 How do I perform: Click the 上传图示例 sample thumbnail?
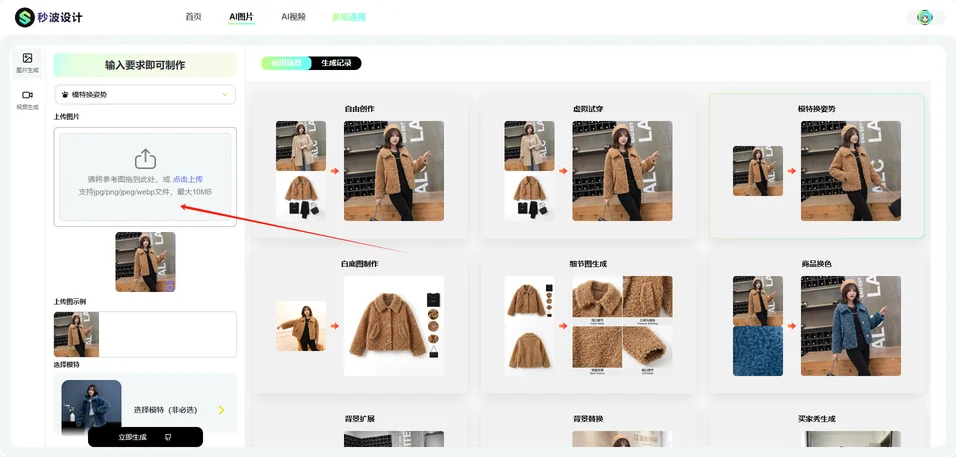click(x=76, y=335)
